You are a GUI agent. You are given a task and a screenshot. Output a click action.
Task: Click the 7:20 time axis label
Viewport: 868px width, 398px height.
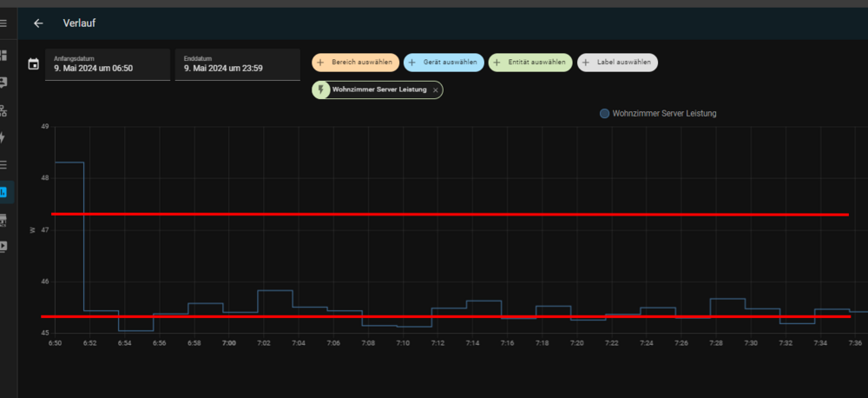(x=577, y=343)
